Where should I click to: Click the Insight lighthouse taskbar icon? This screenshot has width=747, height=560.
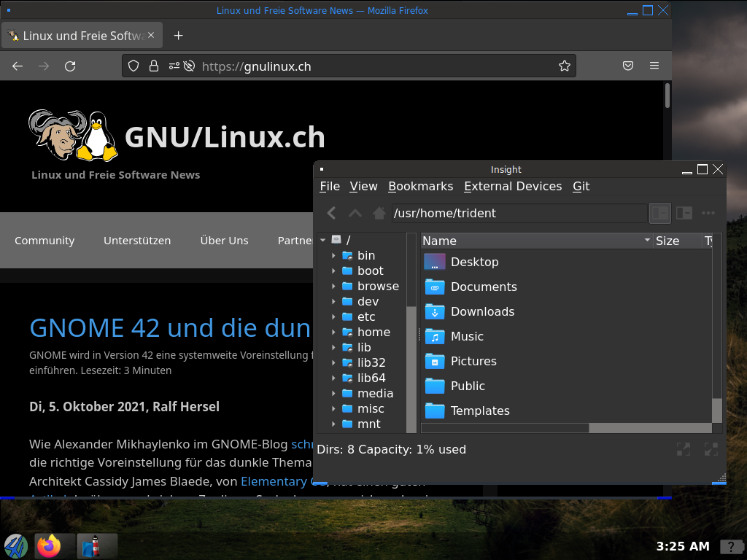point(91,545)
